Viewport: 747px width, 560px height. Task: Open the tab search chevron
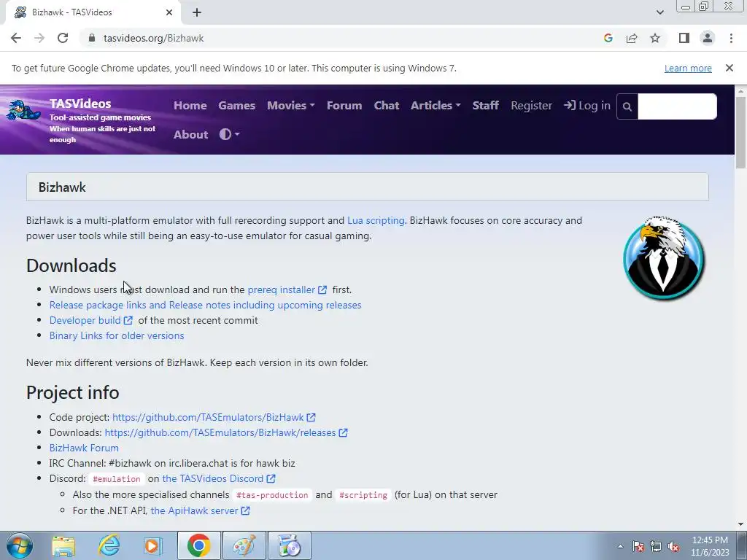[x=659, y=12]
